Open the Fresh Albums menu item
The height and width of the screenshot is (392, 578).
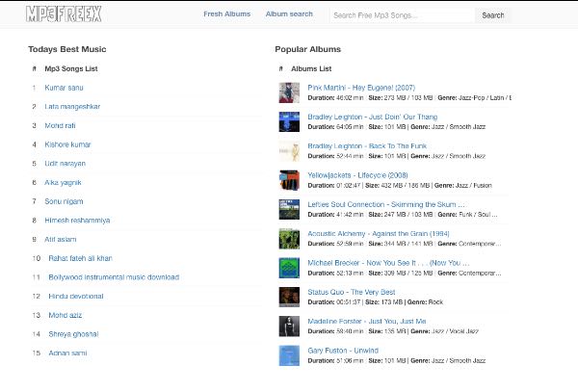point(227,14)
